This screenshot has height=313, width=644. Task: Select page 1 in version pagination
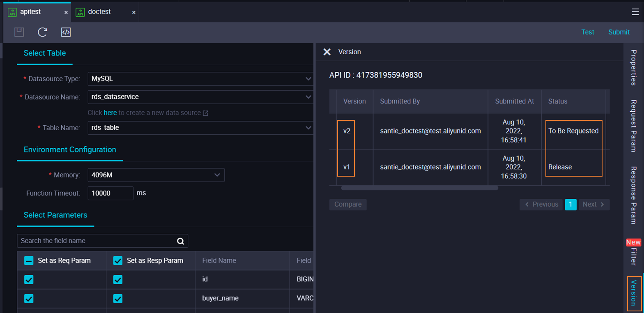pyautogui.click(x=571, y=205)
